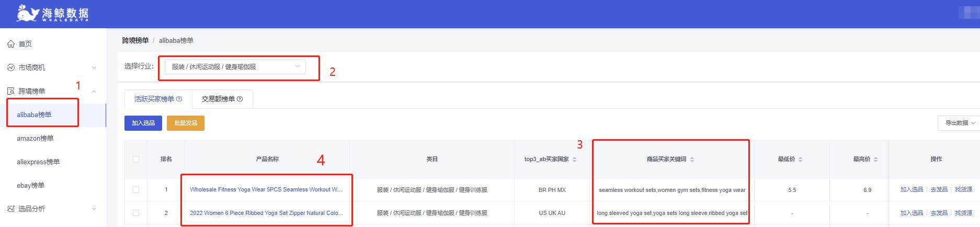
Task: Click the long sleeved yoga set keyword cell
Action: pos(672,213)
